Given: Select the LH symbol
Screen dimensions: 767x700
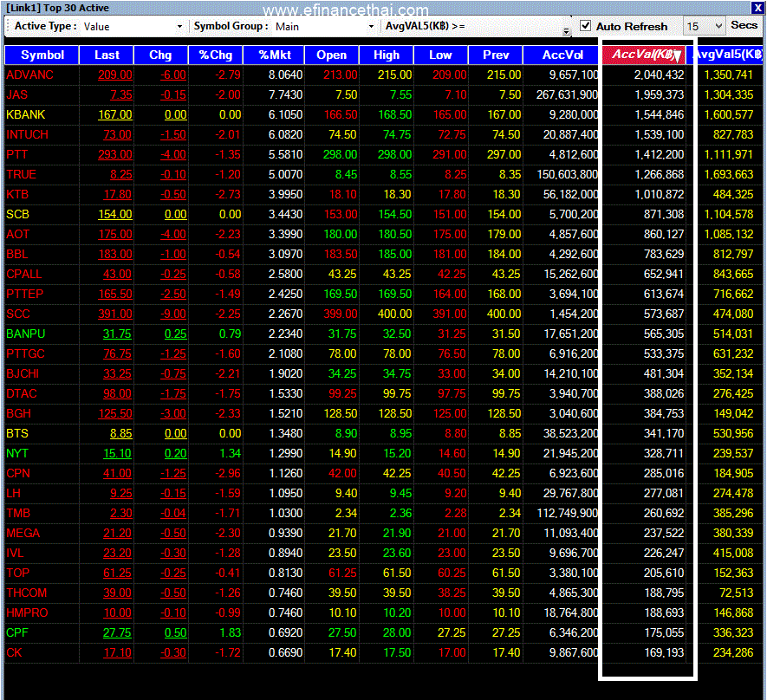Looking at the screenshot, I should click(x=14, y=493).
